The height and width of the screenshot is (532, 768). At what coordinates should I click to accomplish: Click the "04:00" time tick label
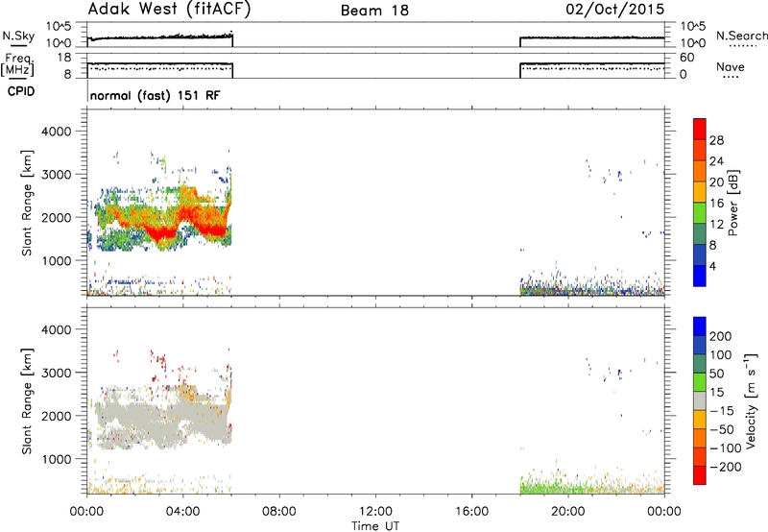183,512
